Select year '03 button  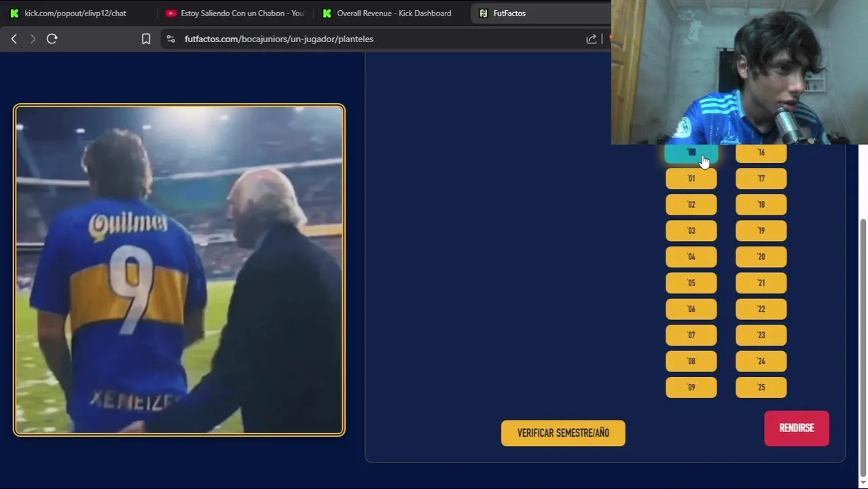point(691,231)
